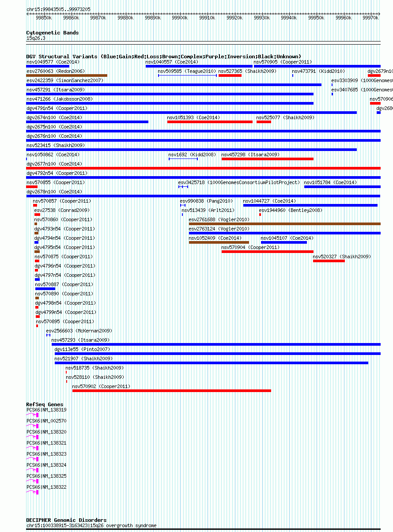This screenshot has height=532, width=393.
Task: Select nsv1044727 (Coe2014) variant label
Action: [270, 201]
